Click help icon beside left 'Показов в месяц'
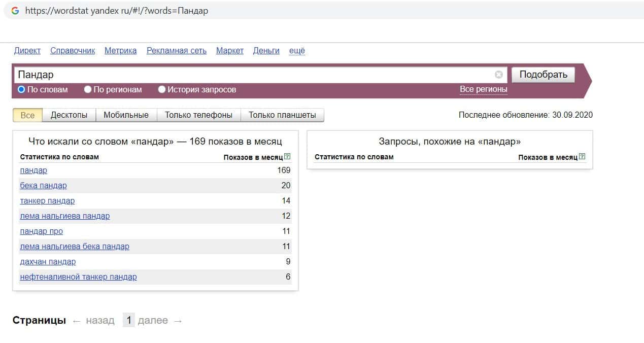 (288, 157)
